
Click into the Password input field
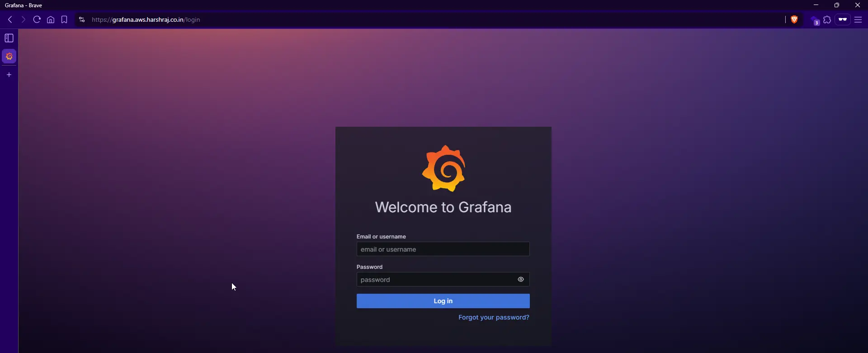coord(434,280)
